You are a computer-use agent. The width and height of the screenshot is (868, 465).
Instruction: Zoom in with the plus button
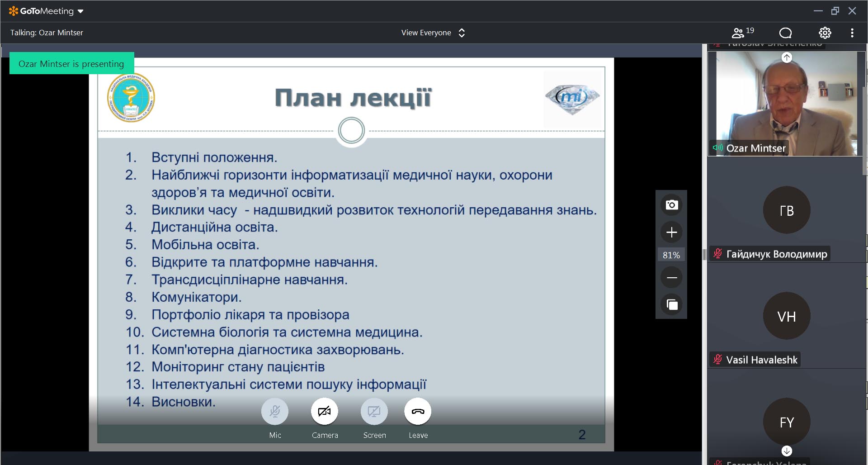tap(672, 232)
